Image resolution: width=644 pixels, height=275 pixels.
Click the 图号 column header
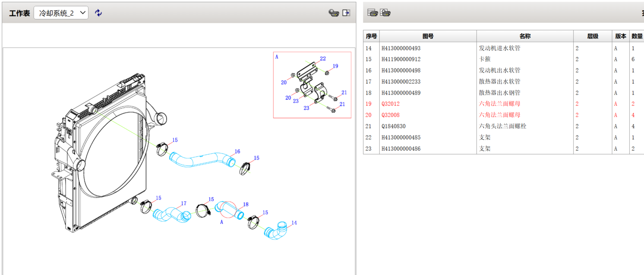pos(428,36)
